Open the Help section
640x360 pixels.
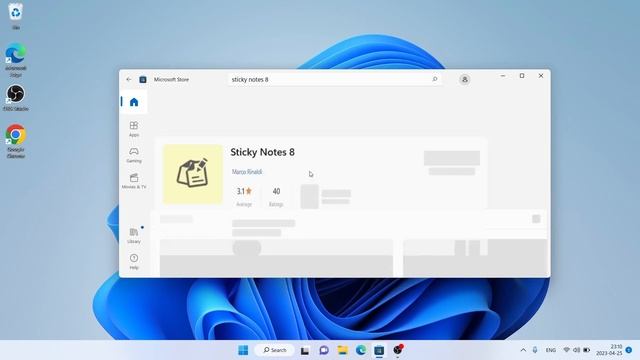point(134,262)
